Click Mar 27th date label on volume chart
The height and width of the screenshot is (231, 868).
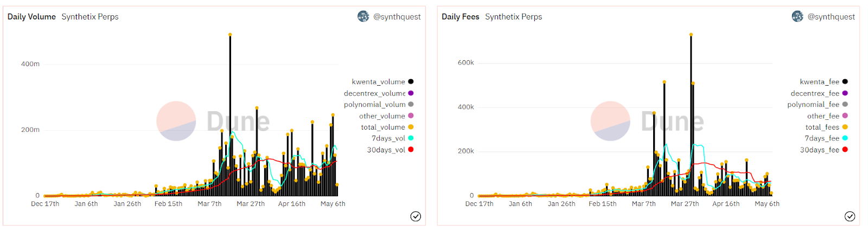tap(251, 204)
